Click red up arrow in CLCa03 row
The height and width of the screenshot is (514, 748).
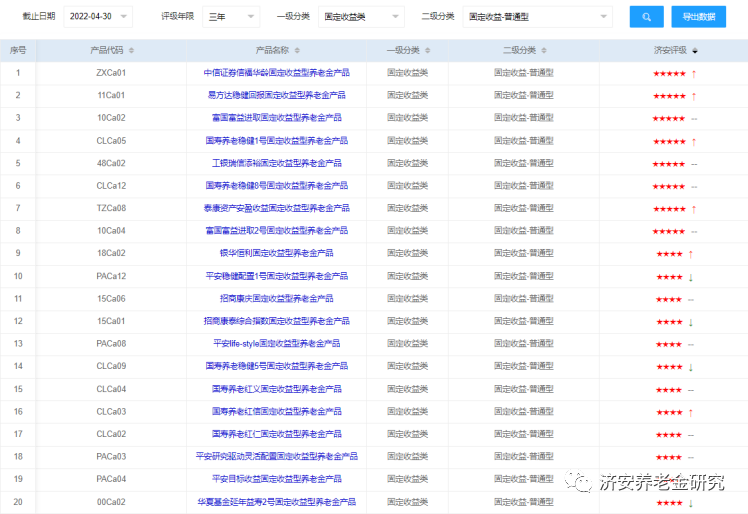click(x=691, y=412)
